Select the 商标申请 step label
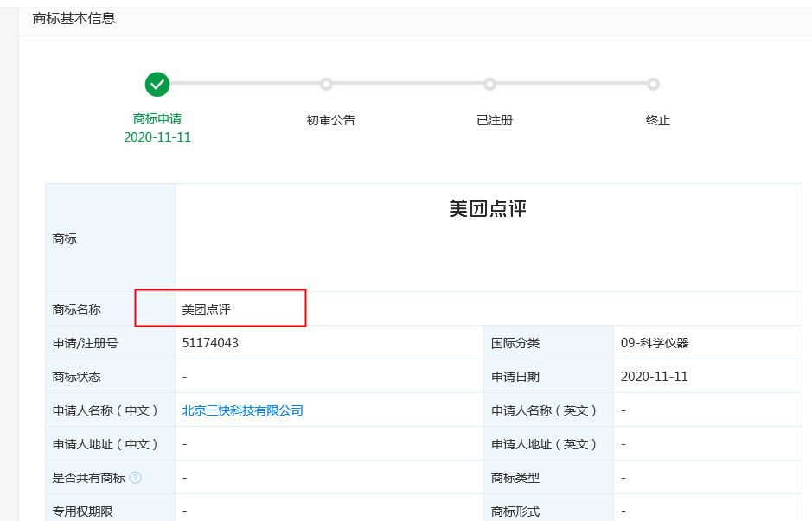This screenshot has width=812, height=521. click(157, 118)
